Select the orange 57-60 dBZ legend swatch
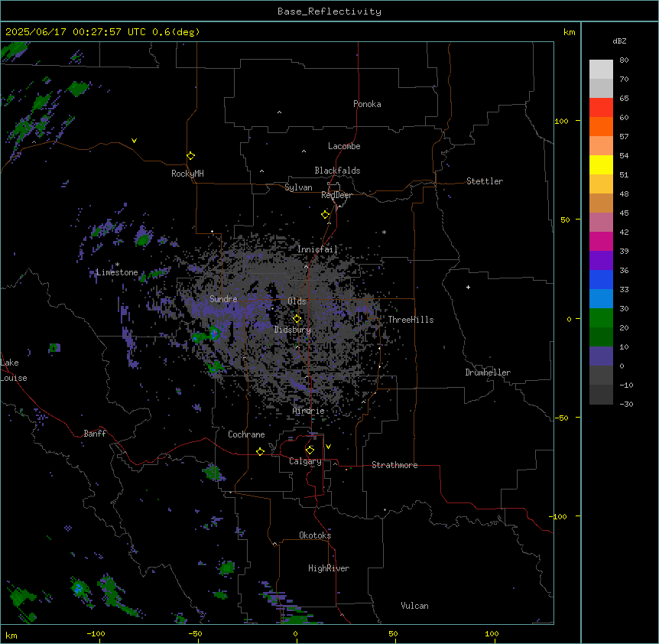Image resolution: width=659 pixels, height=644 pixels. click(601, 126)
